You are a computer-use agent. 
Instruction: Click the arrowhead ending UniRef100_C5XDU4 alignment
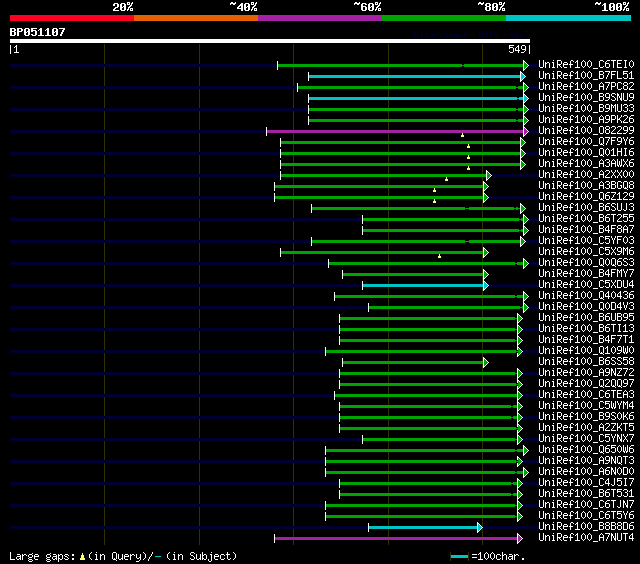point(486,285)
